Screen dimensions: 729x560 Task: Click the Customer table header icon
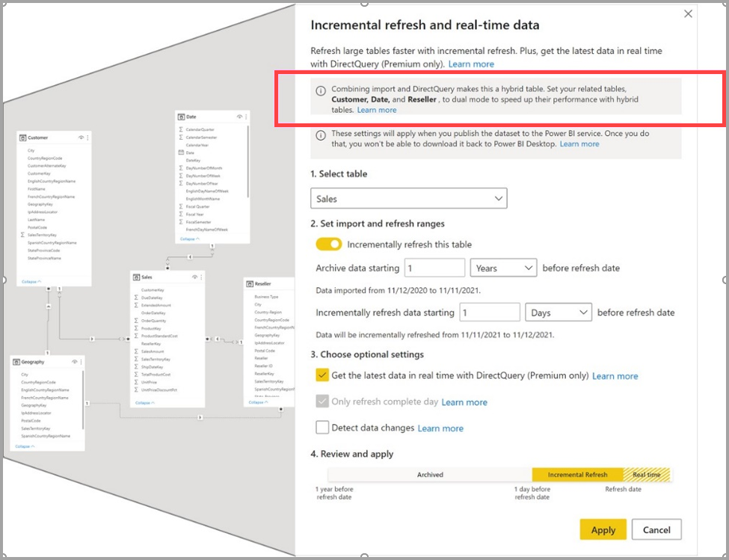pyautogui.click(x=22, y=138)
